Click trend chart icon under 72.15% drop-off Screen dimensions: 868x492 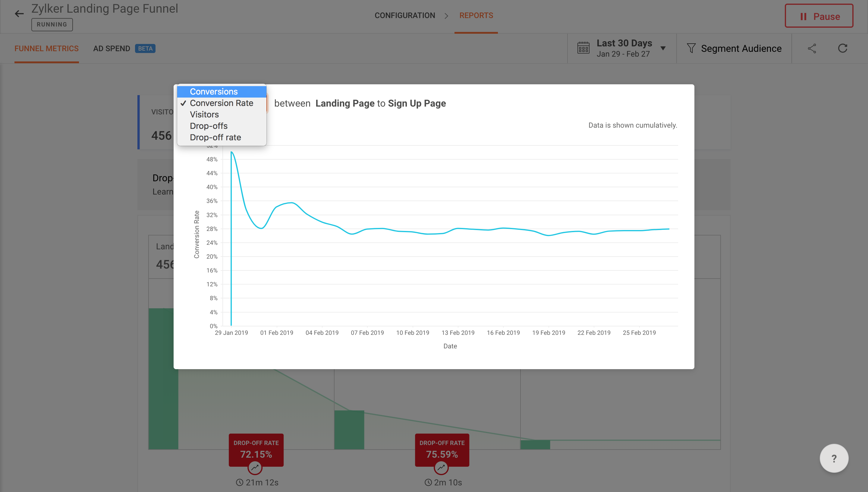(x=255, y=468)
